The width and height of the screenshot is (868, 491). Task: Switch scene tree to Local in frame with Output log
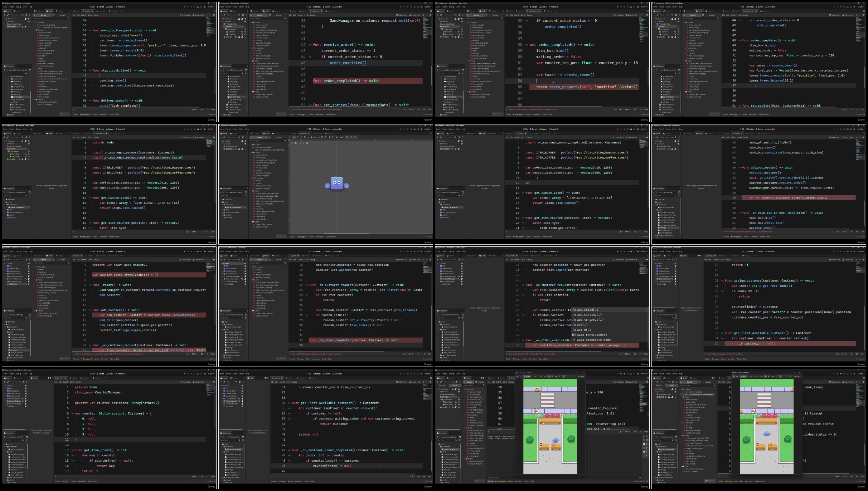click(455, 385)
